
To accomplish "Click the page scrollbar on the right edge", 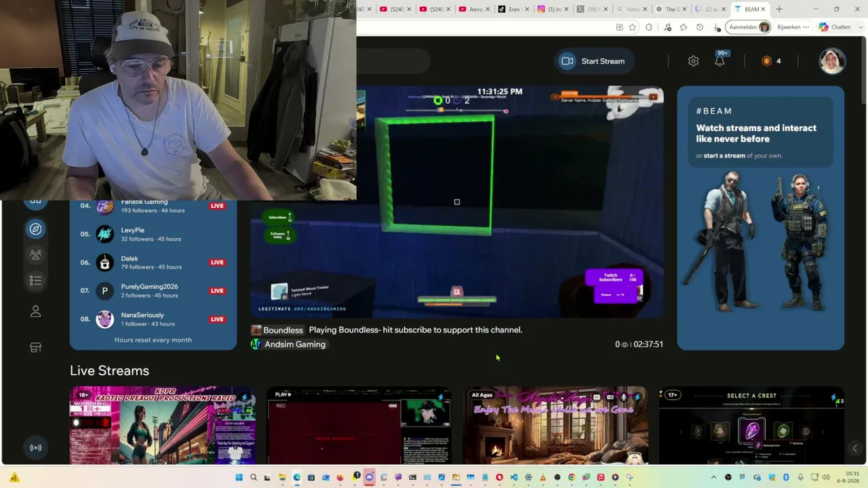I will 864,251.
